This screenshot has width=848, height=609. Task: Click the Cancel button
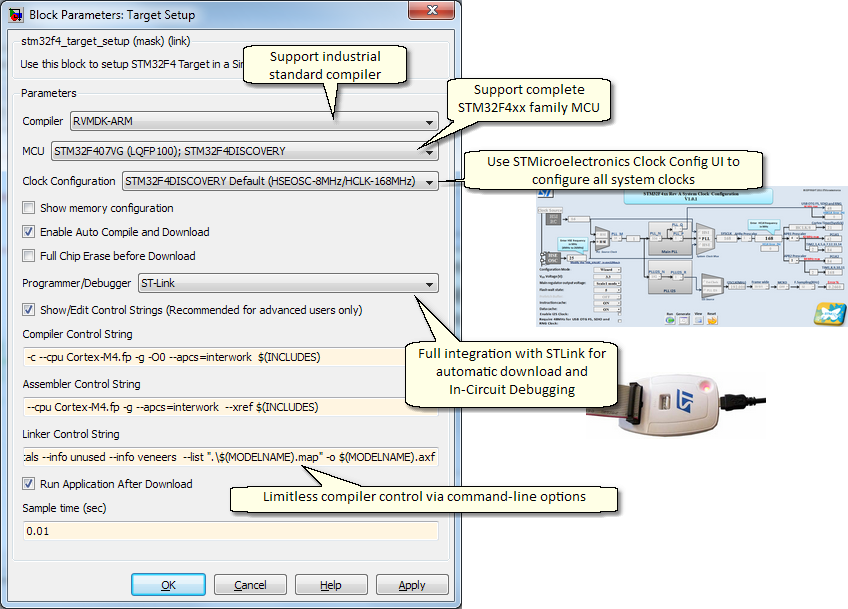tap(250, 585)
